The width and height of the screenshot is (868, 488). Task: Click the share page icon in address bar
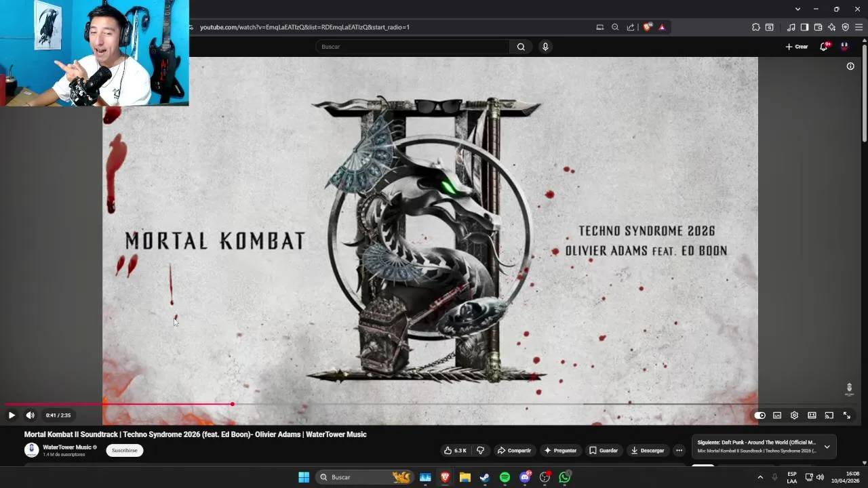click(631, 27)
